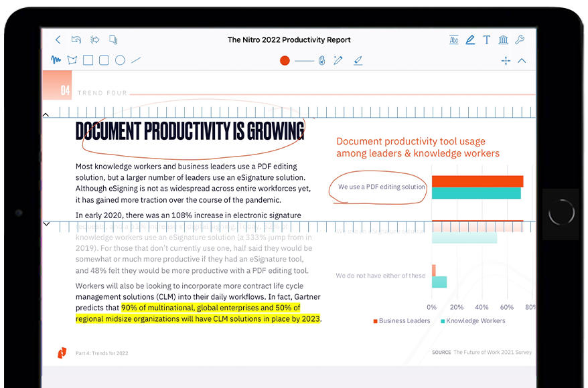Tap the orange Business Leaders PDF editing bar
588x388 pixels.
click(x=477, y=181)
